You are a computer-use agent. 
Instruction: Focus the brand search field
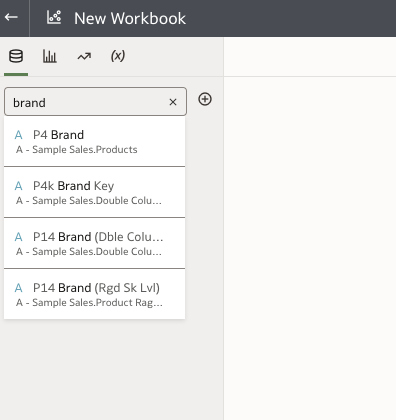pos(95,102)
